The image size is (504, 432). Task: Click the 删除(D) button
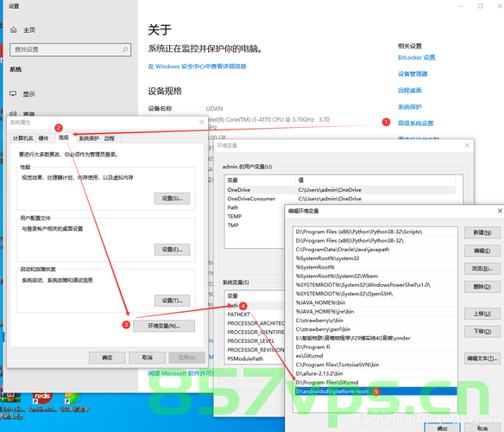[x=482, y=287]
